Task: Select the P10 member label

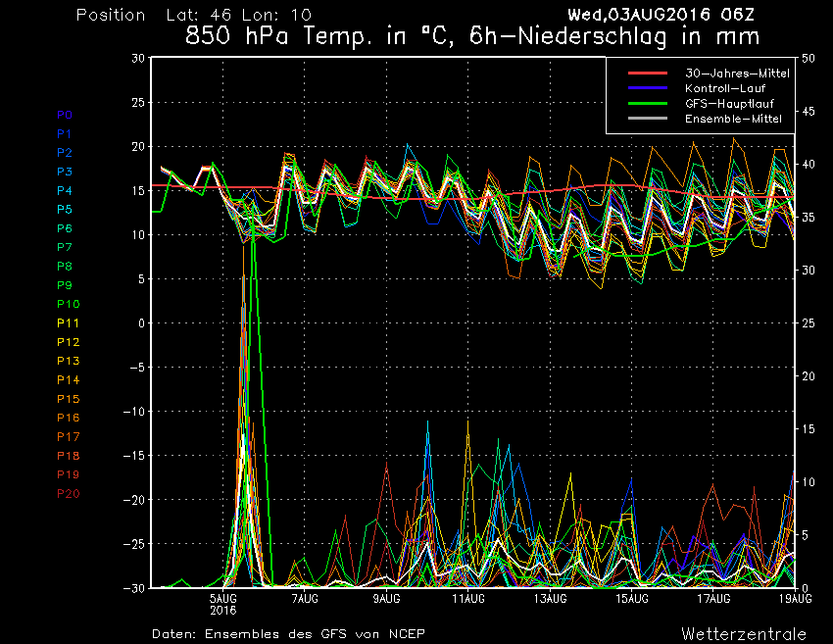Action: [x=68, y=304]
